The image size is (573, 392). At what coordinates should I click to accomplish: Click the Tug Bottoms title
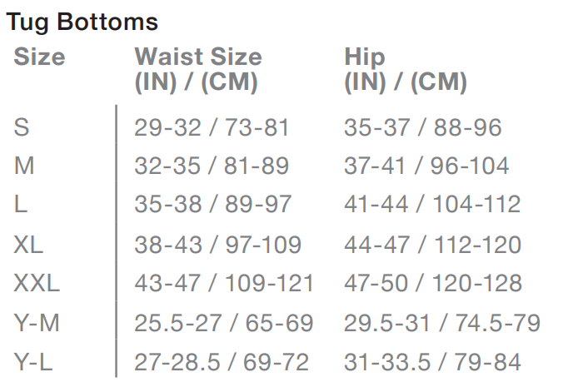pyautogui.click(x=82, y=22)
